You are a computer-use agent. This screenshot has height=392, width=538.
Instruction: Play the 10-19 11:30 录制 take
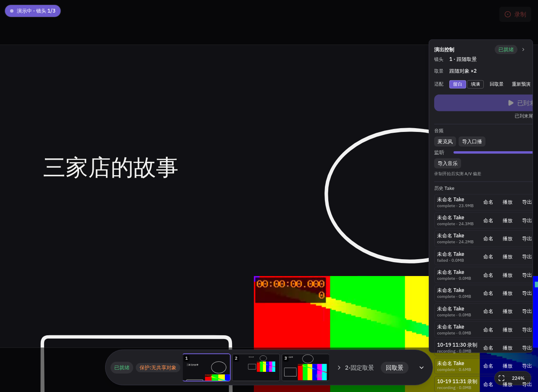(507, 348)
